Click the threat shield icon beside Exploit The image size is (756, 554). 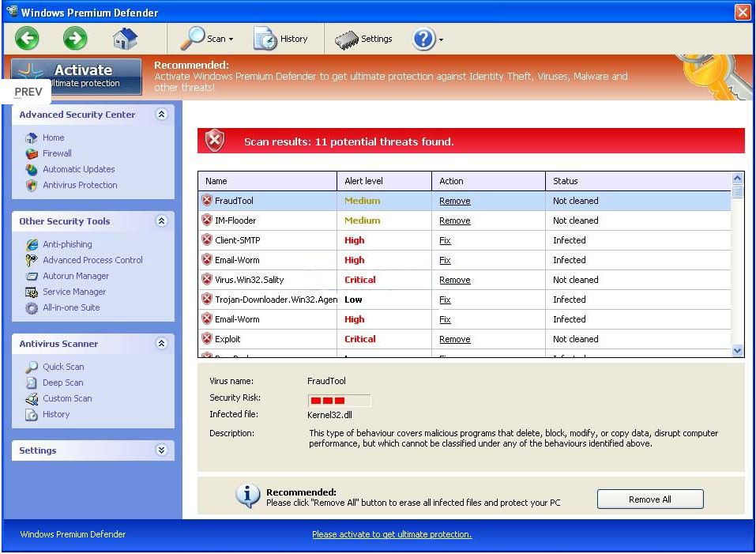click(x=207, y=338)
